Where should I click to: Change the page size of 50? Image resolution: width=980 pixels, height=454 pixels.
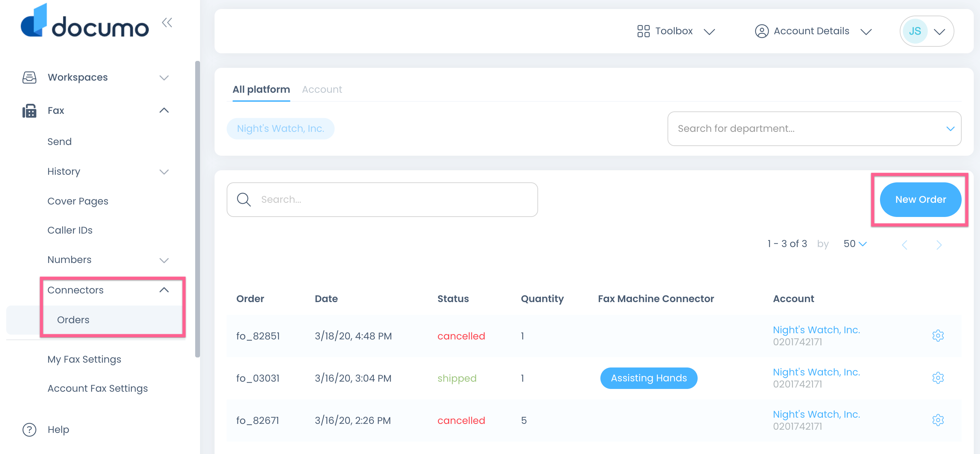(x=854, y=244)
